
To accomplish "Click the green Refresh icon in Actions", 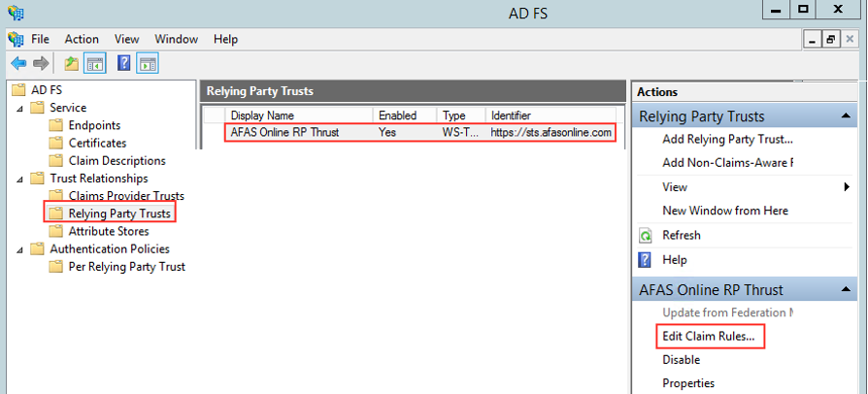I will click(x=646, y=236).
